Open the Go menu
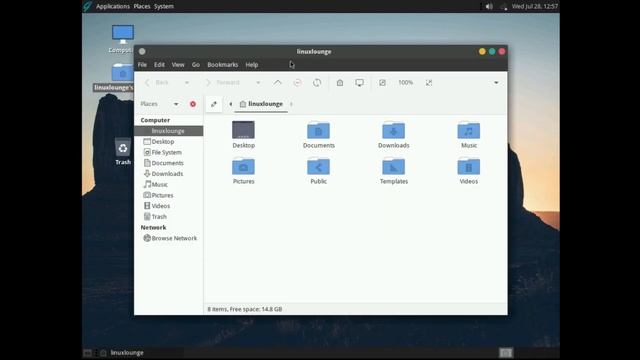 pos(196,64)
